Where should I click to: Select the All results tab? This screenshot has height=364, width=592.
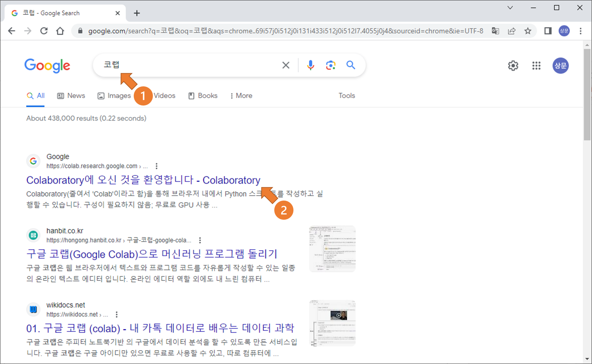(x=36, y=96)
